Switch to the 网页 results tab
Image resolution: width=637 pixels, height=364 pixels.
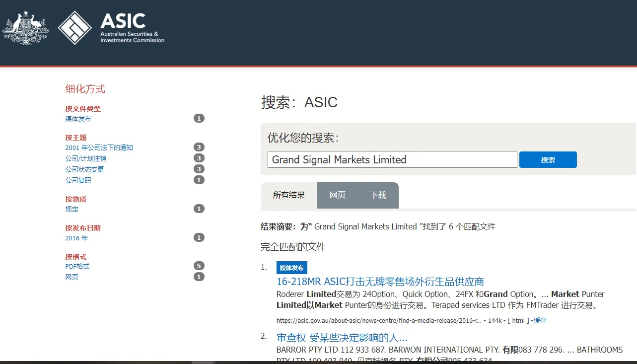[x=338, y=195]
